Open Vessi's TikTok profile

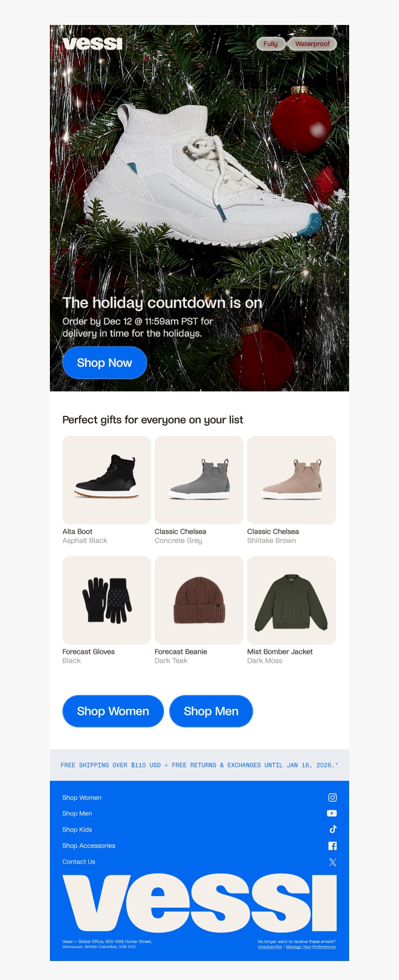click(x=332, y=829)
